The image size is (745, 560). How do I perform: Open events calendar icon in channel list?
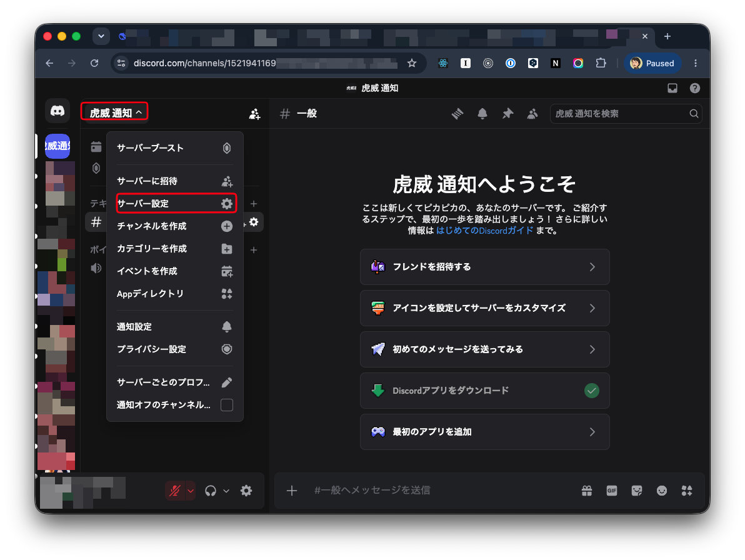click(x=96, y=147)
